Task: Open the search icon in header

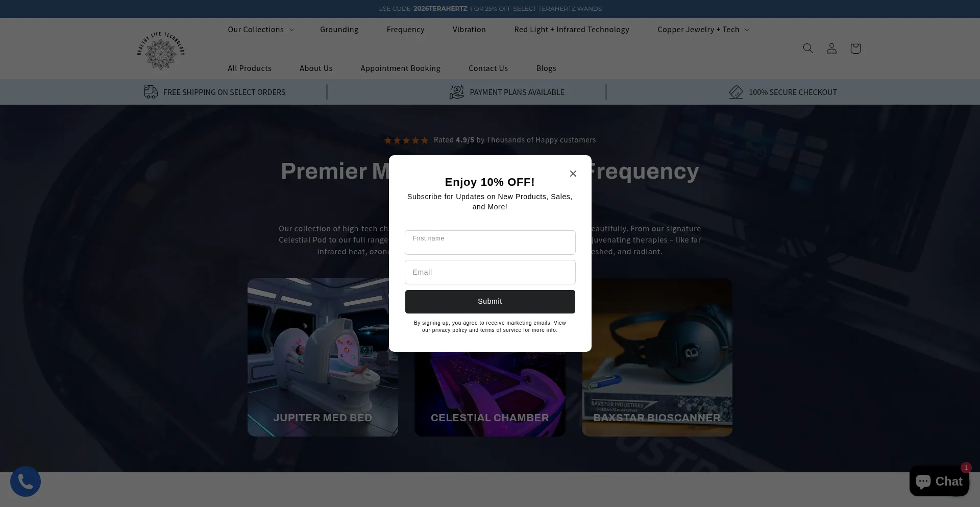Action: [x=807, y=49]
